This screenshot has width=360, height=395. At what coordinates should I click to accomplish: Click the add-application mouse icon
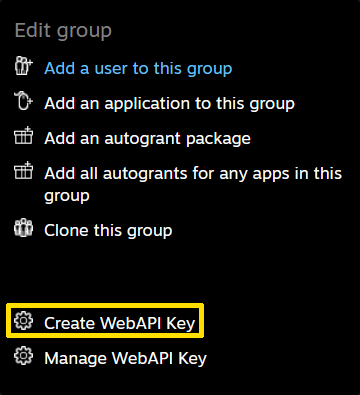[x=24, y=101]
